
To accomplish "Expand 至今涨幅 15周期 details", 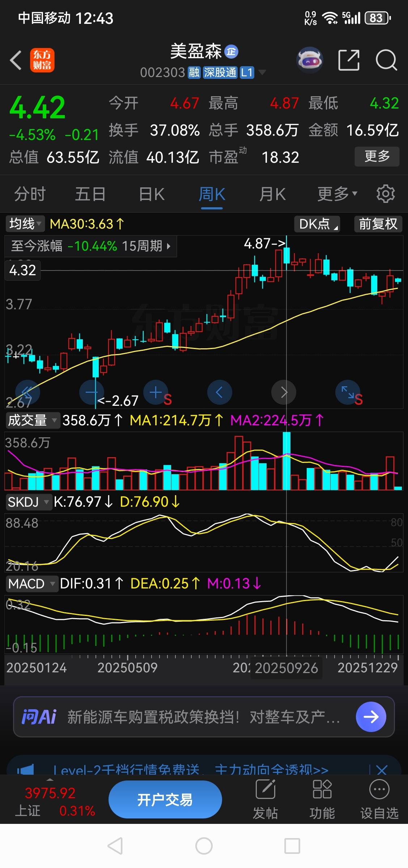I will tap(91, 246).
